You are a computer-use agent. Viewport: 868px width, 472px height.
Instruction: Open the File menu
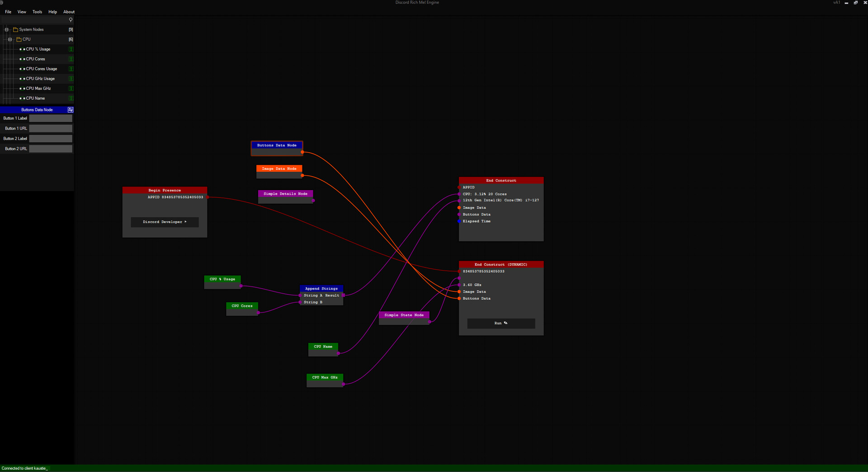coord(8,12)
